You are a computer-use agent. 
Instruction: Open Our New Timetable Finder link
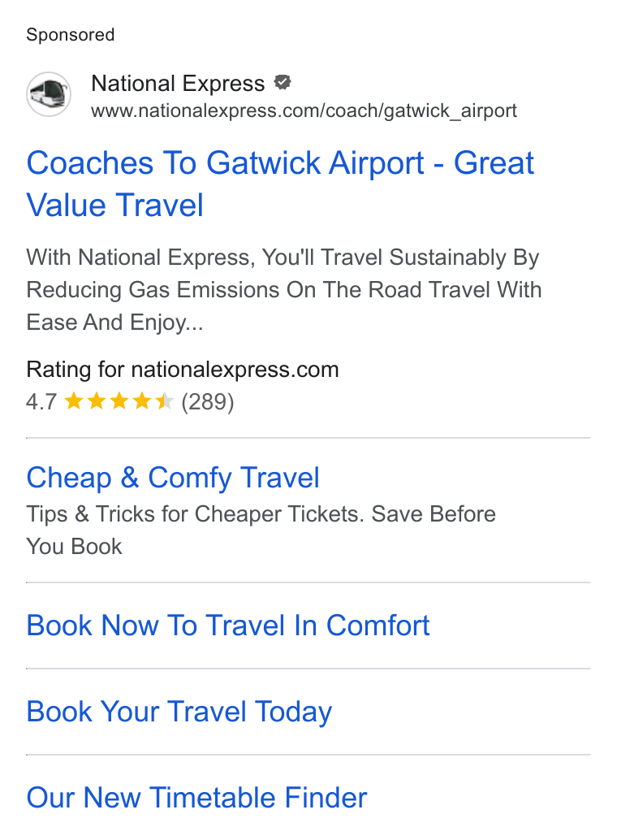[196, 797]
